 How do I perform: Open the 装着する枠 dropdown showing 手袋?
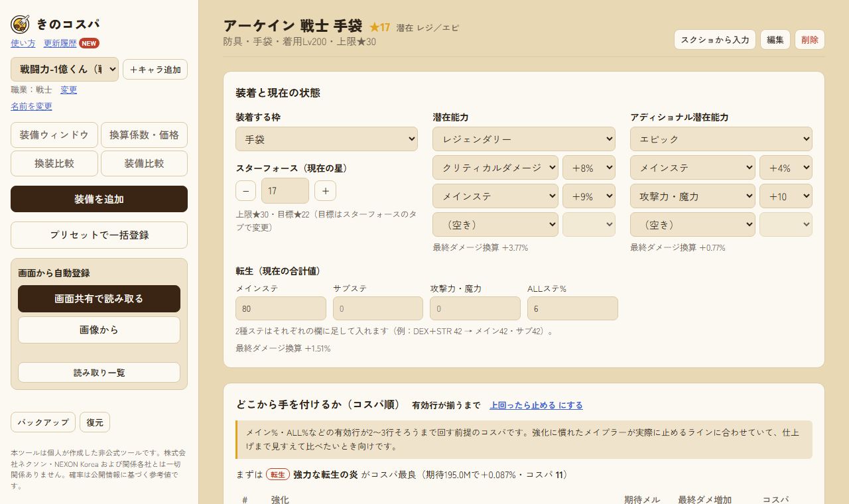326,139
